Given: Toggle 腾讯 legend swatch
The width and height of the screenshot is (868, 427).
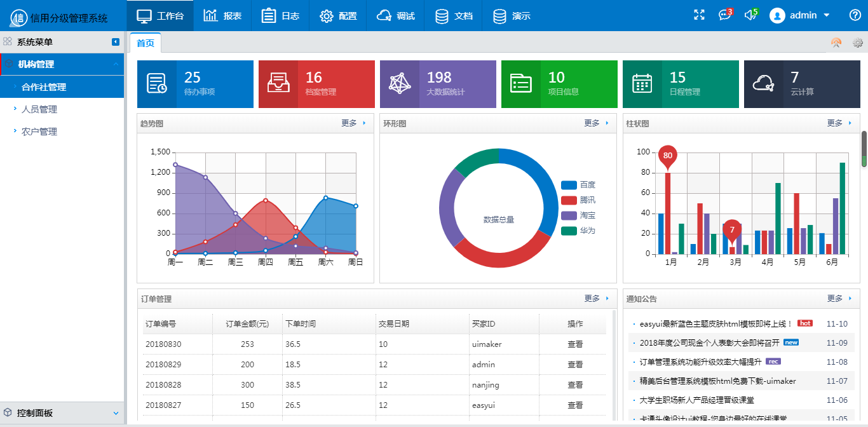Looking at the screenshot, I should tap(569, 200).
